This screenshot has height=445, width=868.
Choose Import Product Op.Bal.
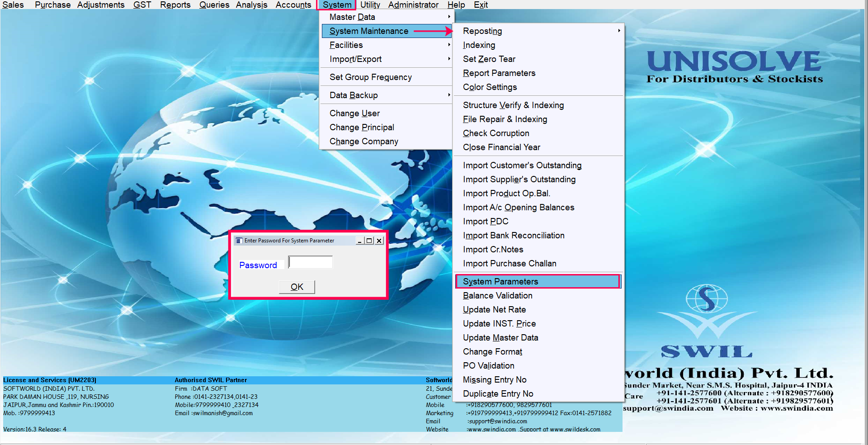click(x=538, y=193)
